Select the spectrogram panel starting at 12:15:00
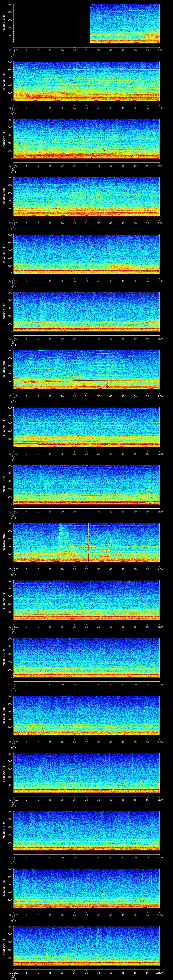Screen dimensions: 173x980 click(87, 658)
